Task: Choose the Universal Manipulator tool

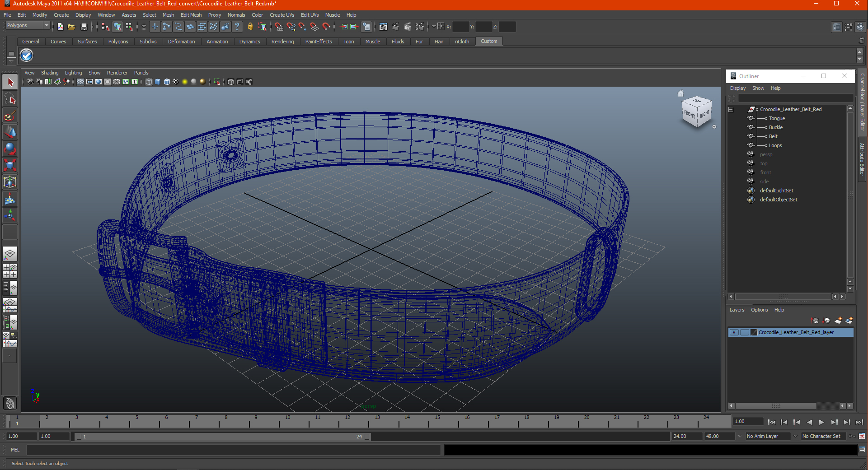Action: point(10,182)
